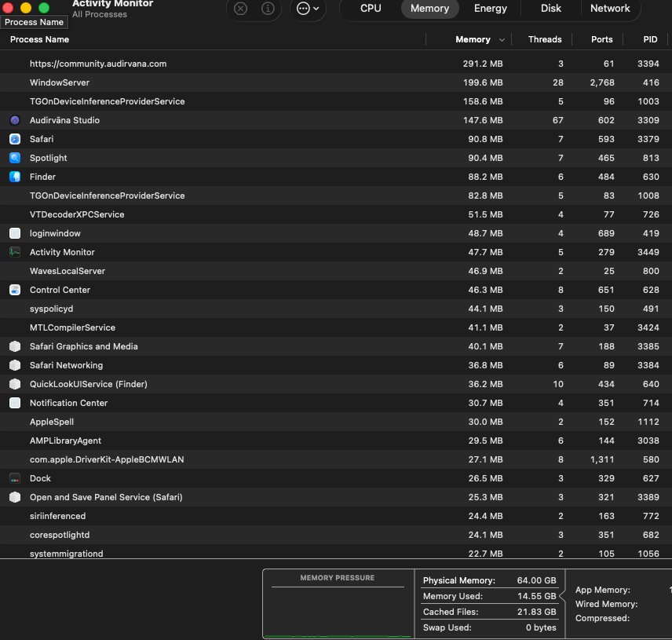Click the QuickLookUIService (Finder) icon
This screenshot has height=640, width=672.
(15, 384)
